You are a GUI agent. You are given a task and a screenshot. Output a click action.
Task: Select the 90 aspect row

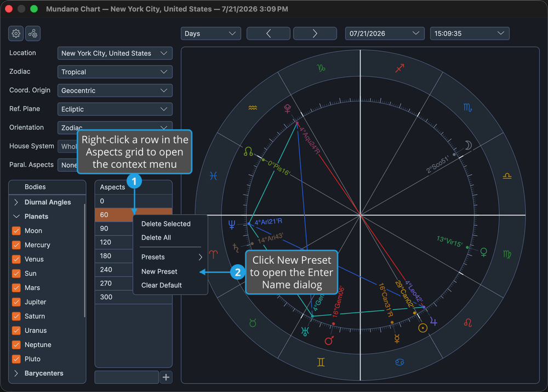(x=114, y=228)
